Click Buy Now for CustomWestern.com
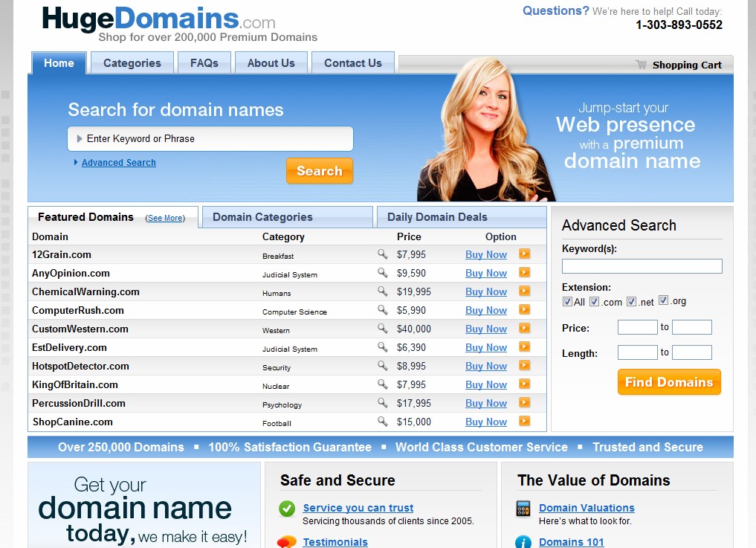 point(486,329)
